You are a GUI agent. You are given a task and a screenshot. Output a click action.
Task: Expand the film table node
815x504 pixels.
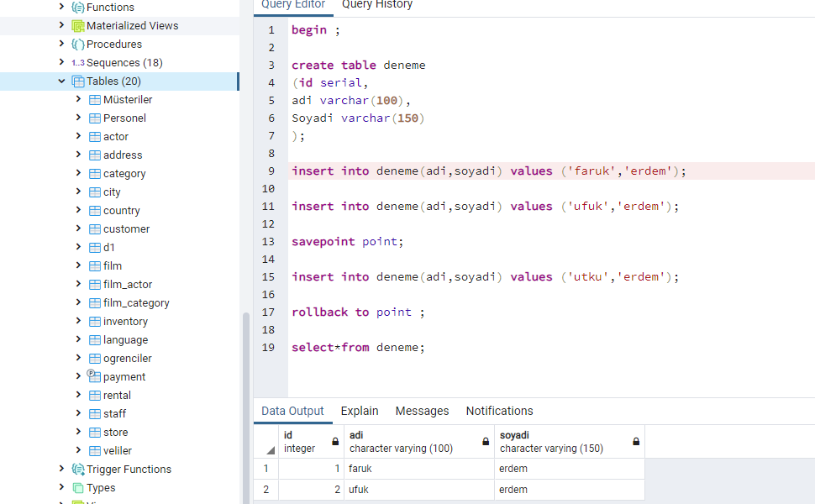pos(78,265)
